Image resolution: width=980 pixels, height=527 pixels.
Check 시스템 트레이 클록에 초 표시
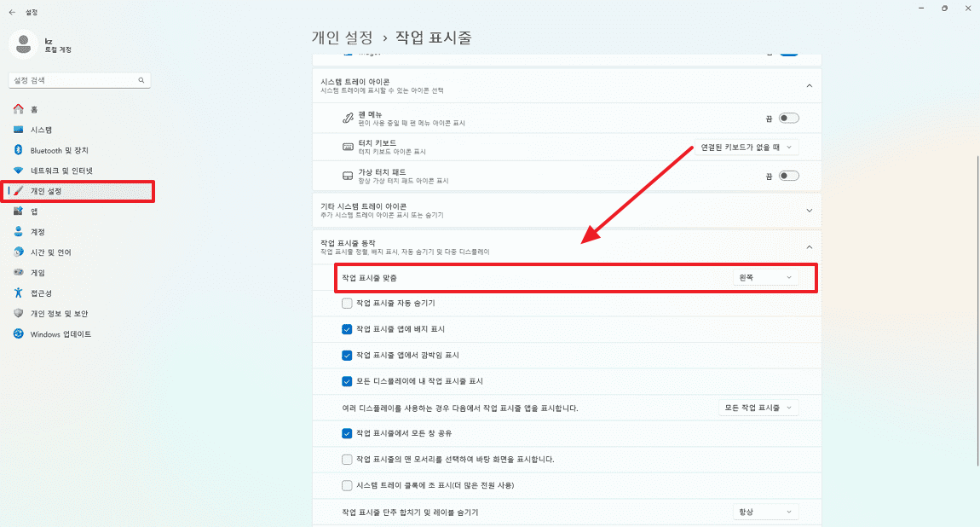(347, 485)
